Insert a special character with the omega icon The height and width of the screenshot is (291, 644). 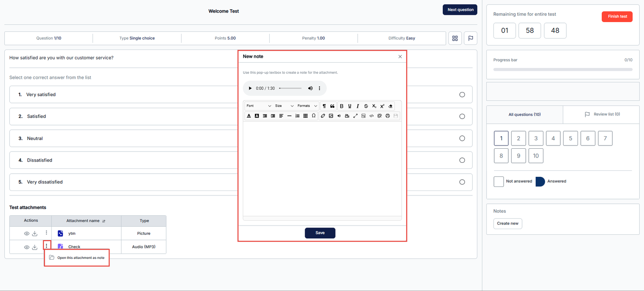coord(314,116)
